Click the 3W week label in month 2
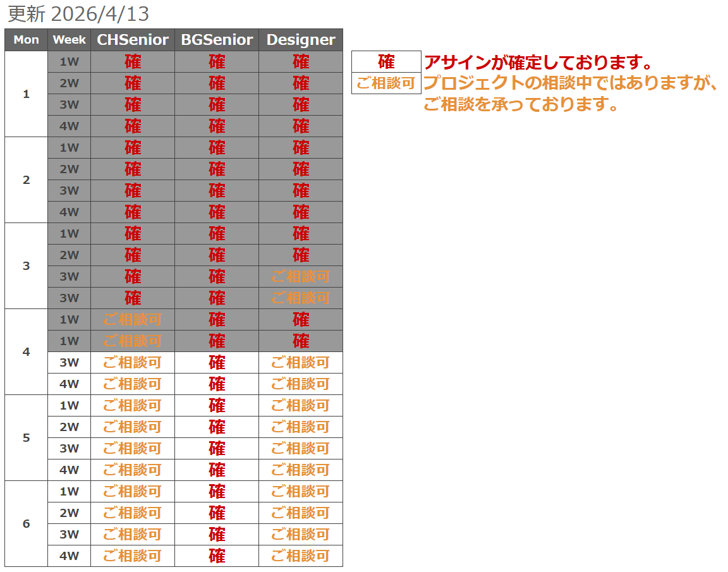The height and width of the screenshot is (572, 728). [x=69, y=191]
